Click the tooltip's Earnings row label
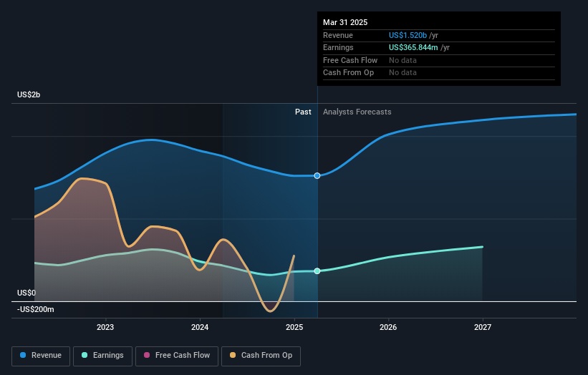The width and height of the screenshot is (588, 375). tap(338, 47)
